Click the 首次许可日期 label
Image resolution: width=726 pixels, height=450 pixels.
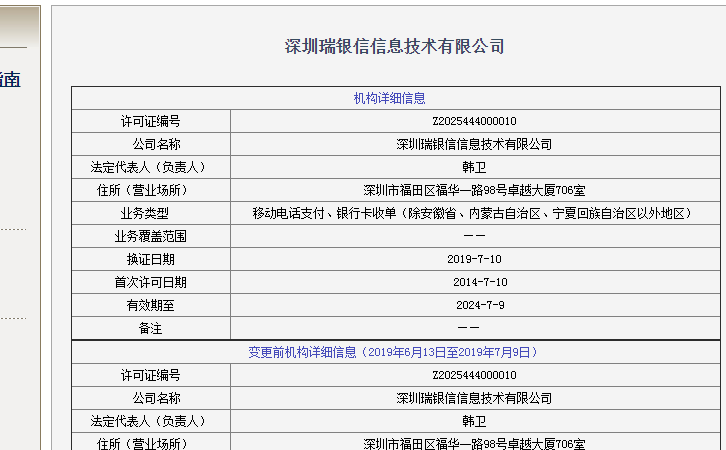pos(150,282)
